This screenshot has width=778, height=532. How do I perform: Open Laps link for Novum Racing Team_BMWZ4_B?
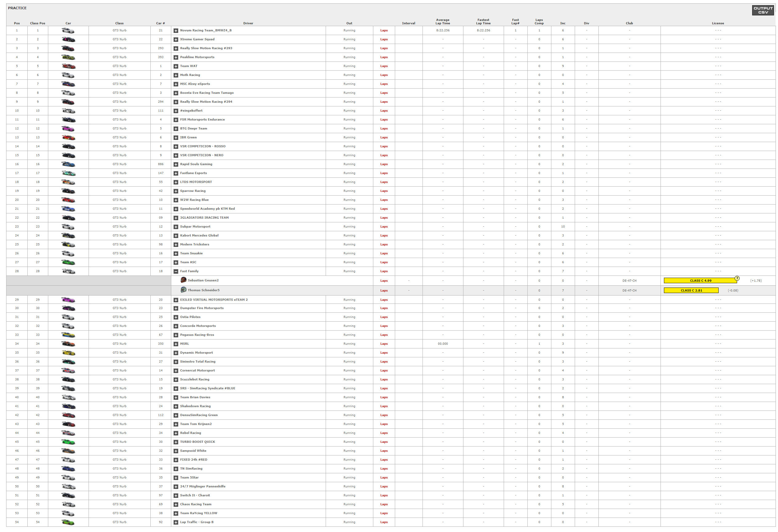(x=384, y=30)
